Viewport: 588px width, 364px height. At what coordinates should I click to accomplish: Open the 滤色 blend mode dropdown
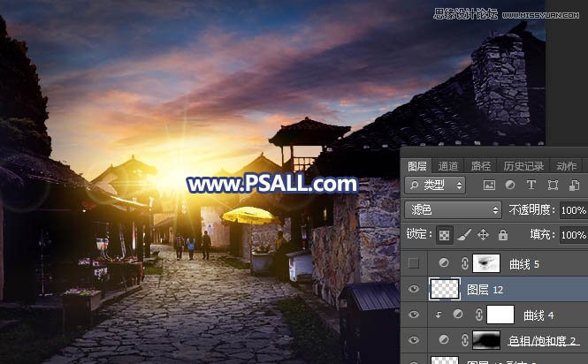coord(453,210)
